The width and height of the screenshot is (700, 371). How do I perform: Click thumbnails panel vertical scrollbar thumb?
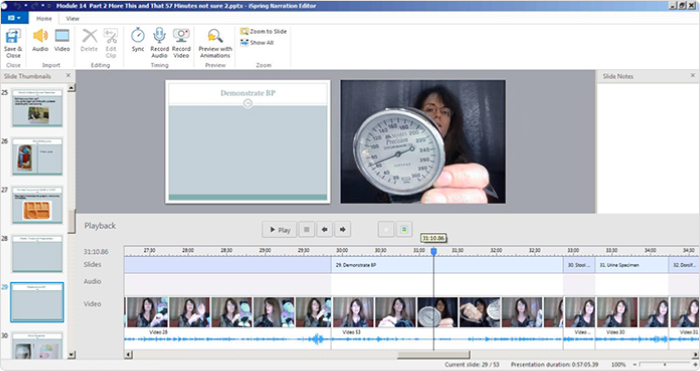(x=71, y=221)
